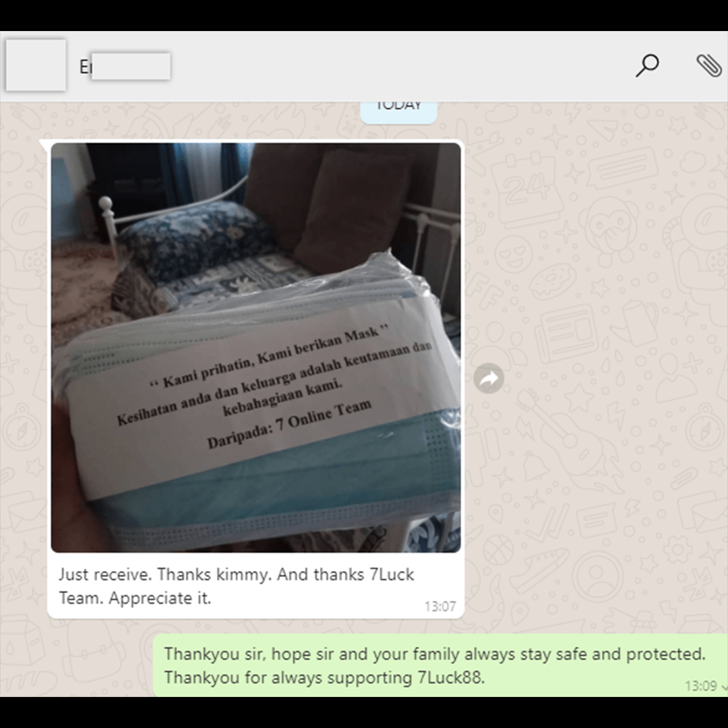The width and height of the screenshot is (728, 728).
Task: Open the paperclip attachment menu
Action: 709,65
